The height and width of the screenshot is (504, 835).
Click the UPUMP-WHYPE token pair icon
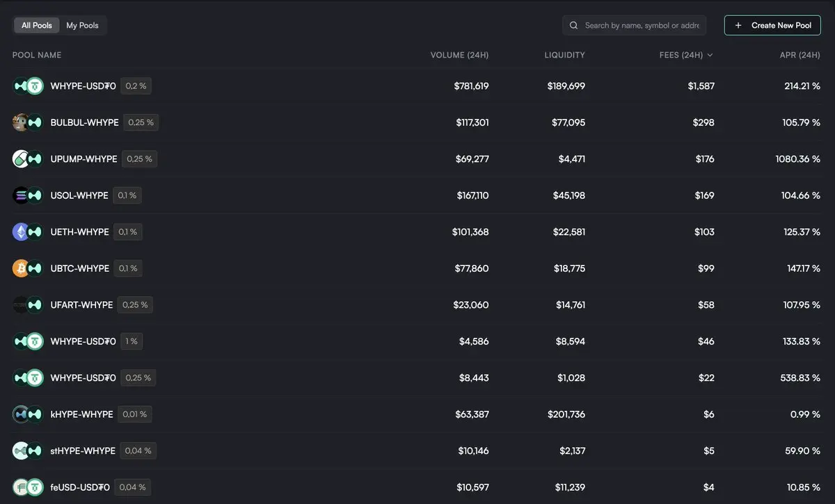[28, 158]
